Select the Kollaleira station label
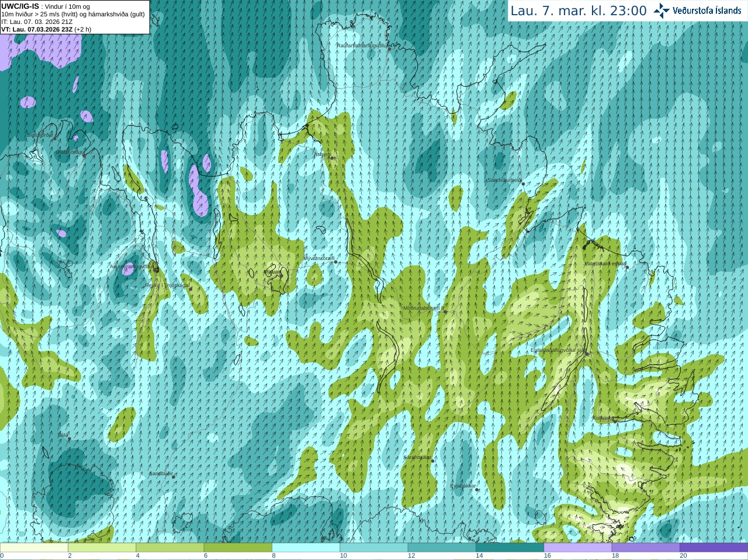The width and height of the screenshot is (748, 560). [x=603, y=418]
